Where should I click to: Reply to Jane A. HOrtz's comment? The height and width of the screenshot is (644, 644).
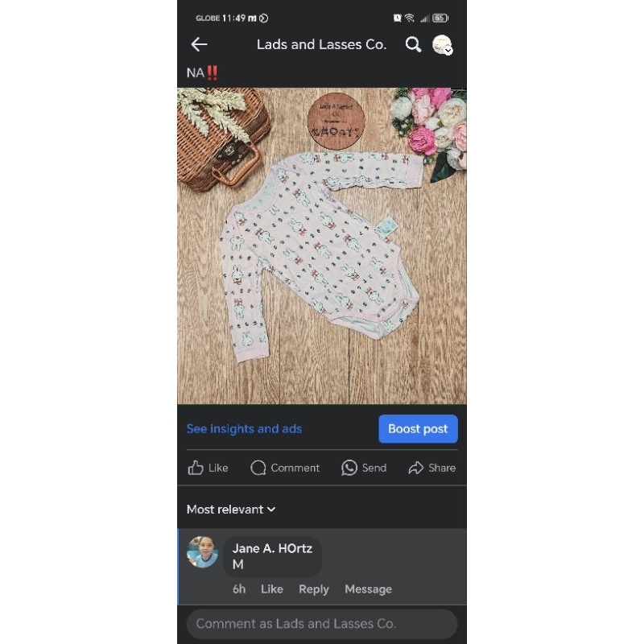click(x=314, y=589)
